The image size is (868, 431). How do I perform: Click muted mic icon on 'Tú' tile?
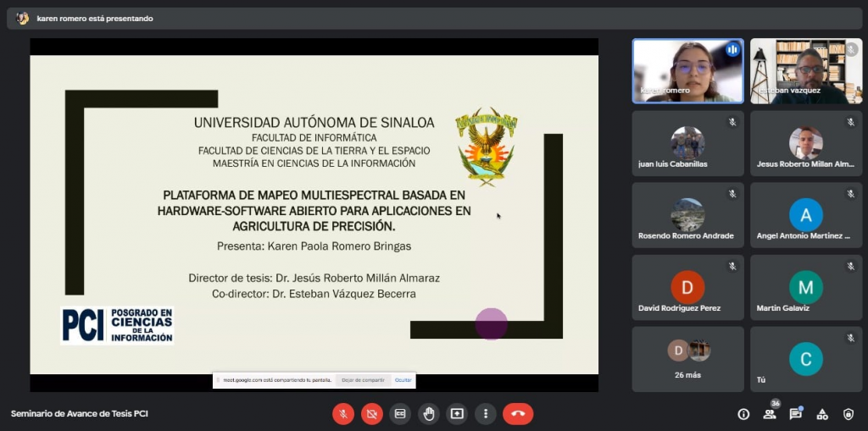[851, 338]
